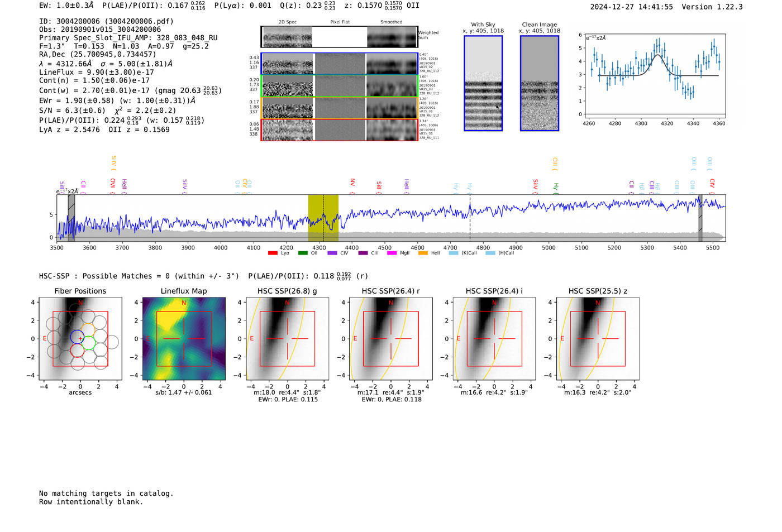Click the red CIV line label
Viewport: 782px width, 532px height.
click(712, 186)
